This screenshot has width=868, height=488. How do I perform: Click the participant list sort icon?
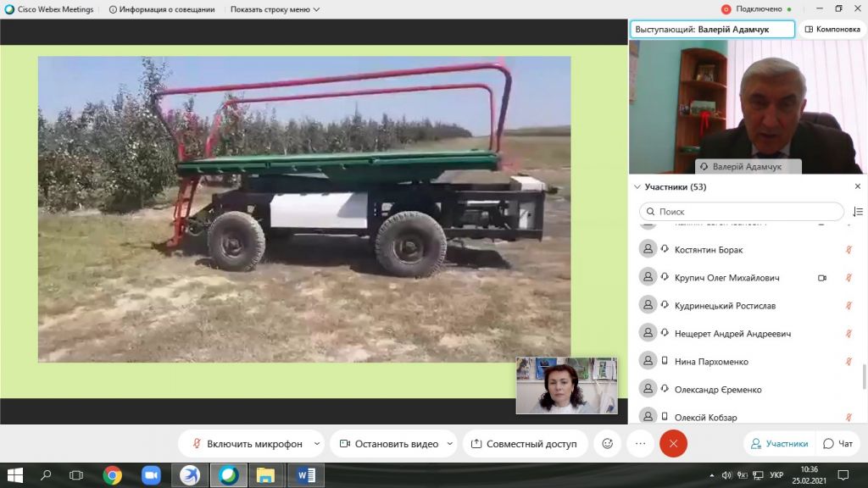pyautogui.click(x=857, y=212)
